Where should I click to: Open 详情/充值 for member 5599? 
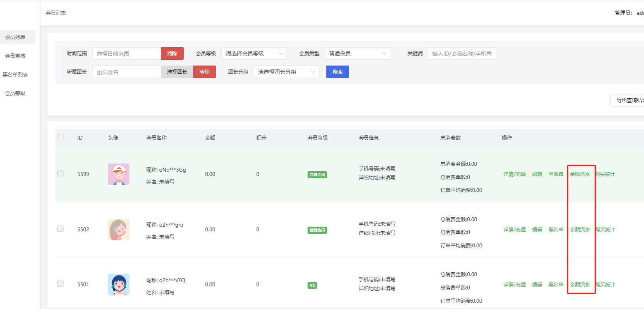click(514, 174)
